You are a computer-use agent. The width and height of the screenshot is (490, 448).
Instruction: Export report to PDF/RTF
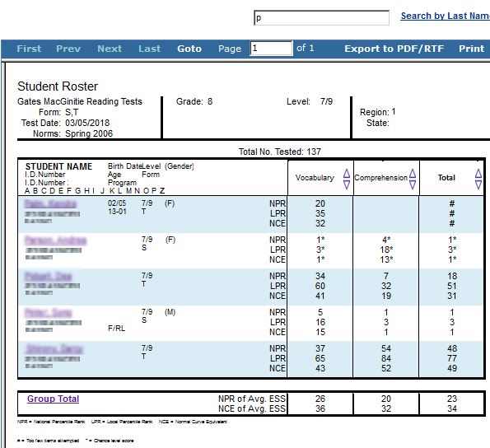394,49
